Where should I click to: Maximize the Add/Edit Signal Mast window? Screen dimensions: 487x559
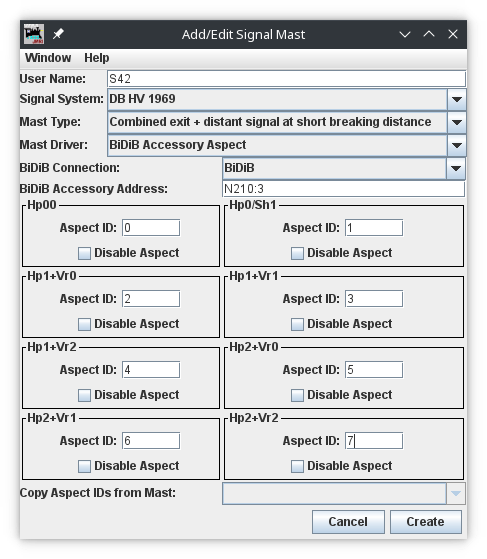pyautogui.click(x=429, y=34)
